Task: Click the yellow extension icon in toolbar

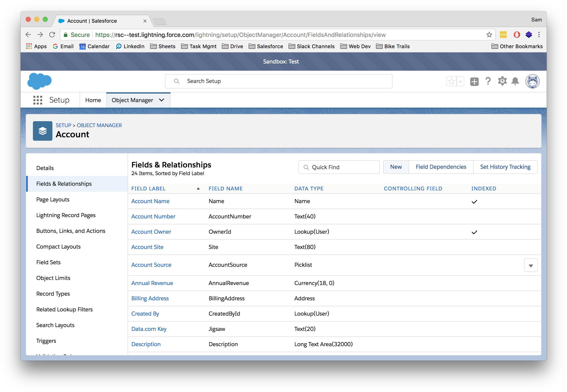Action: (x=503, y=35)
